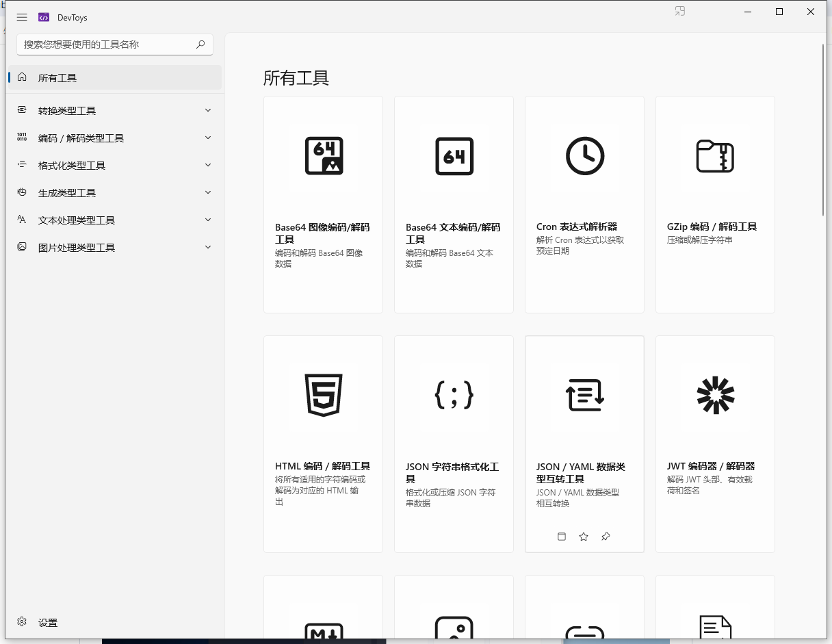Open JSON/YAML tool in new window icon
Viewport: 832px width, 644px height.
(562, 537)
